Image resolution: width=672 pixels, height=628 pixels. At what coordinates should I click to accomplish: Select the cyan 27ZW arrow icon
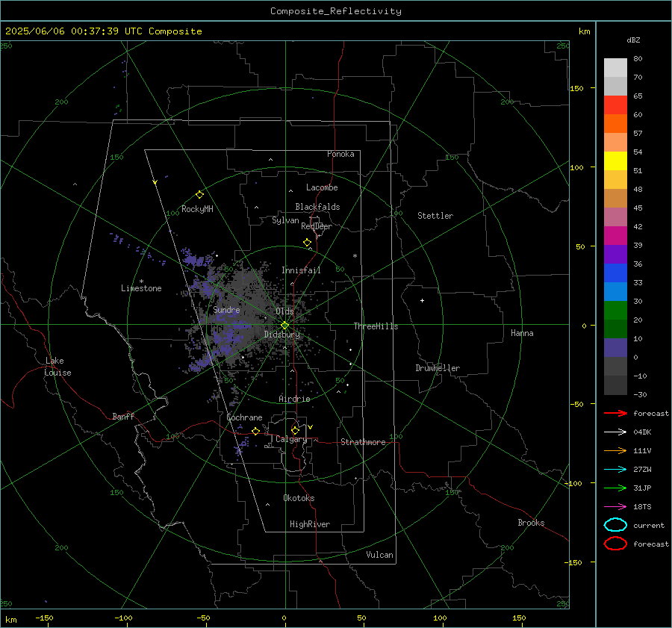[x=615, y=469]
